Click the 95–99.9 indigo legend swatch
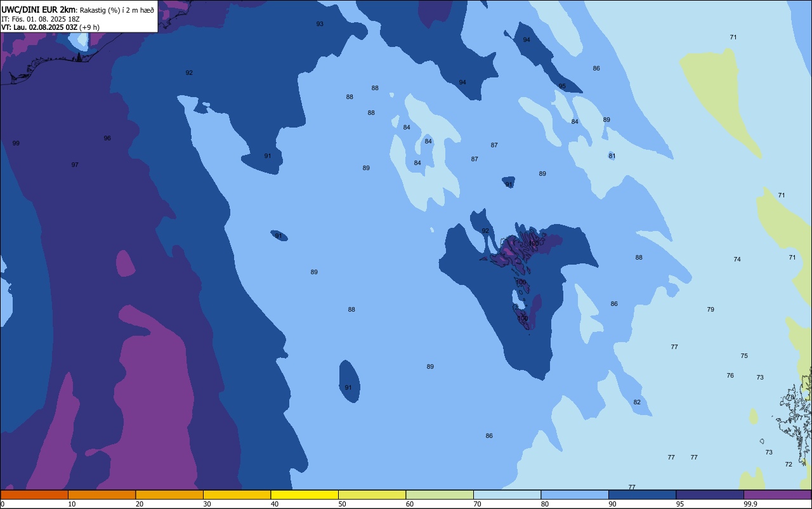The width and height of the screenshot is (812, 509). click(710, 494)
